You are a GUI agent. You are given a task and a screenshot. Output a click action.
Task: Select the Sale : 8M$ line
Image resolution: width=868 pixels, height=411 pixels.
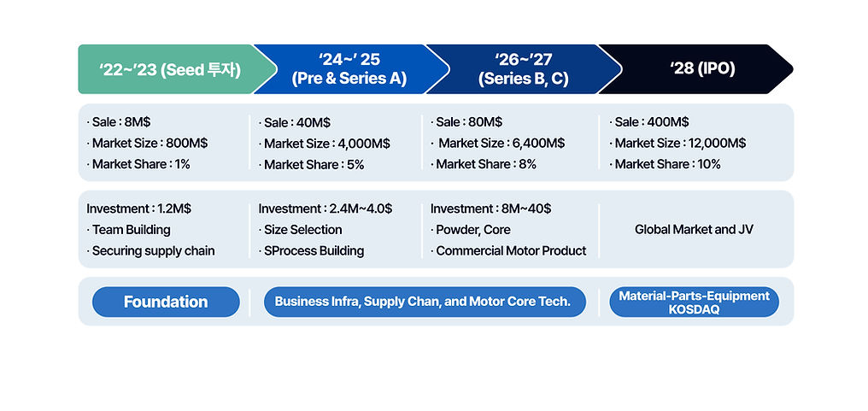(x=120, y=122)
